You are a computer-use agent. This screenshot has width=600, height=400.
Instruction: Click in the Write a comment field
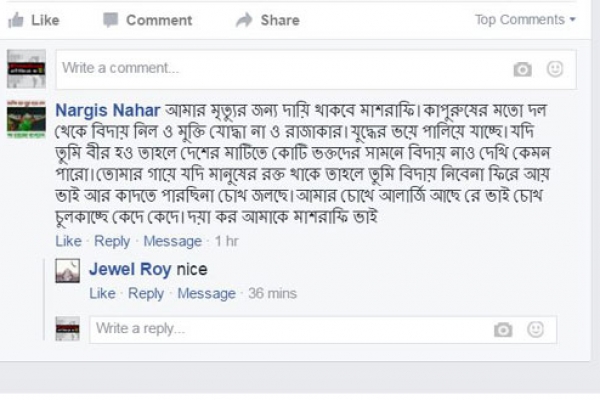[x=280, y=69]
